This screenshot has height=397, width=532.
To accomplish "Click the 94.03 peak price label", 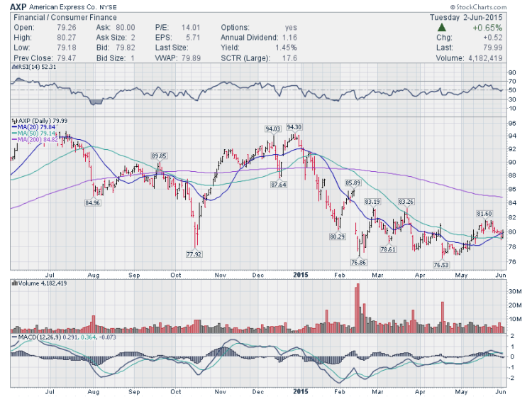I will [x=273, y=129].
